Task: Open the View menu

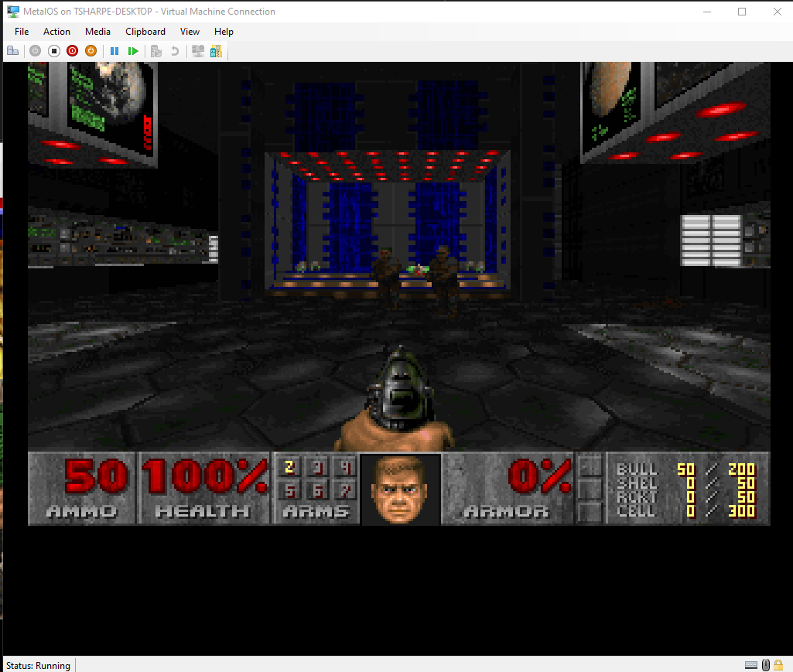Action: click(190, 32)
